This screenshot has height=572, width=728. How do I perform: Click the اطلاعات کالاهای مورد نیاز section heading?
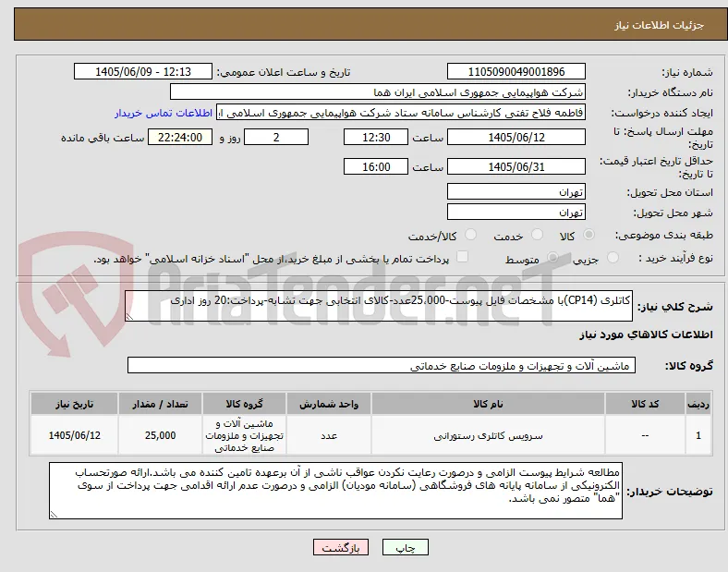[646, 335]
